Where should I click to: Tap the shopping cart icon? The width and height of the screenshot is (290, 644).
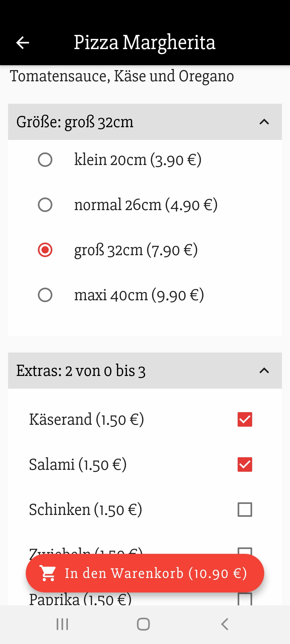point(48,573)
